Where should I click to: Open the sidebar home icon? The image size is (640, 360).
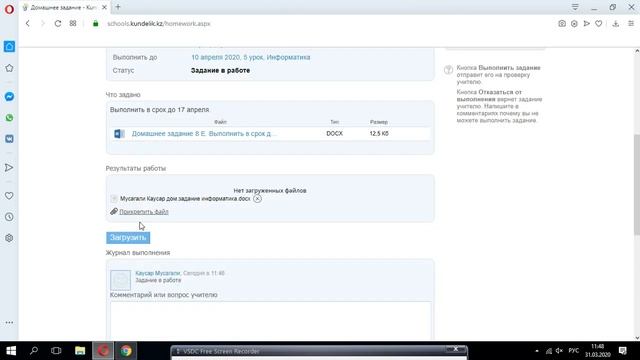pyautogui.click(x=9, y=47)
